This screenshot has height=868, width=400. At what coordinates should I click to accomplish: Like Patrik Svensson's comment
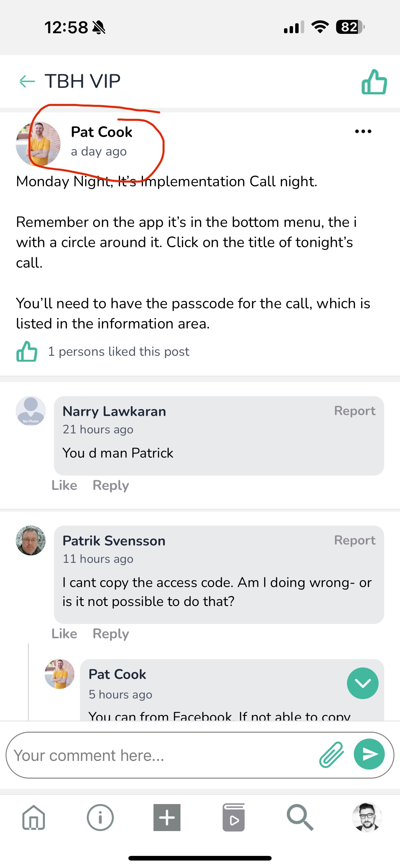pyautogui.click(x=64, y=634)
